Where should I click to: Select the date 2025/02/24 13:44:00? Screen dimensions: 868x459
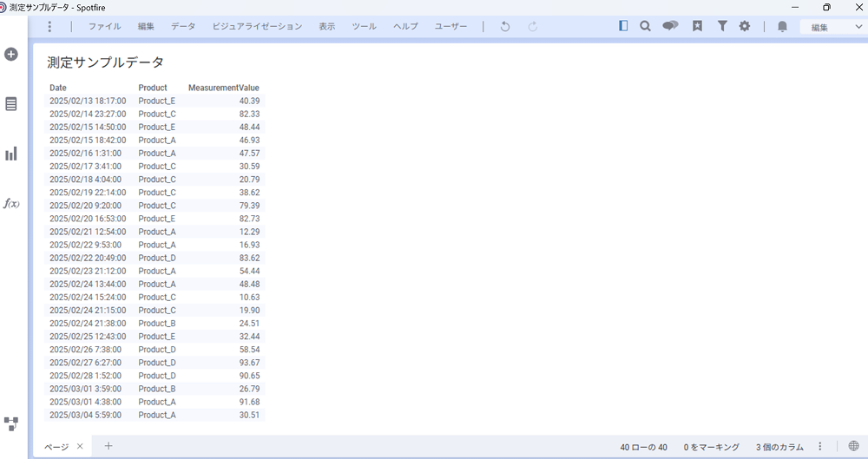88,284
